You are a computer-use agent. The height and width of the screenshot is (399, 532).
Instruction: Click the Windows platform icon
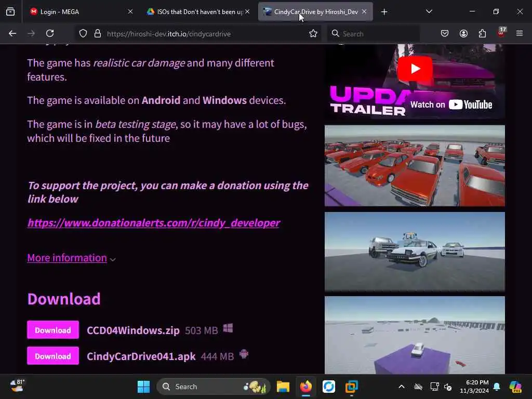[x=228, y=328]
